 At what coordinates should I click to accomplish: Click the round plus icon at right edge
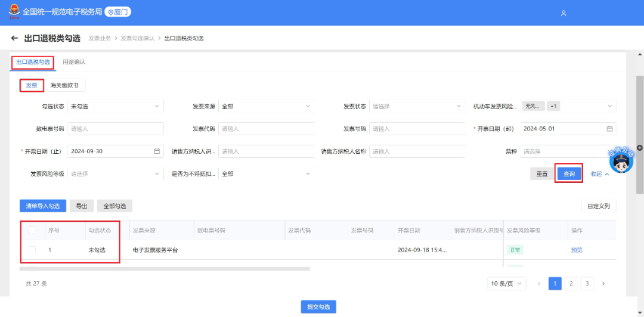point(639,148)
